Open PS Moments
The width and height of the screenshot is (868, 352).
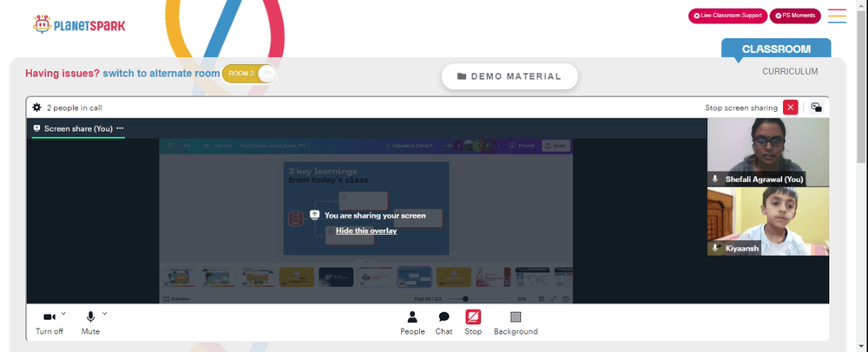[795, 16]
